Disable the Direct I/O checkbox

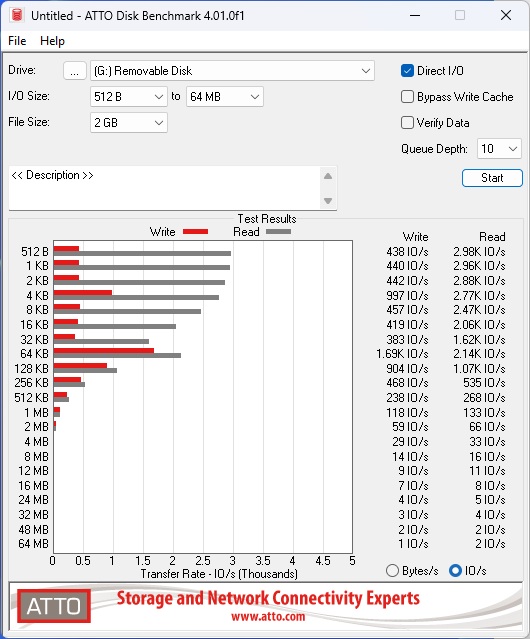tap(407, 71)
